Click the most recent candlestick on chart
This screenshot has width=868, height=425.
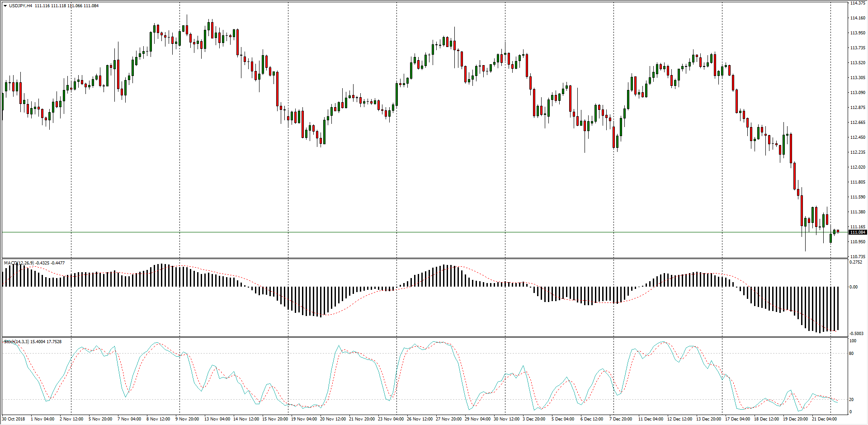[x=838, y=231]
